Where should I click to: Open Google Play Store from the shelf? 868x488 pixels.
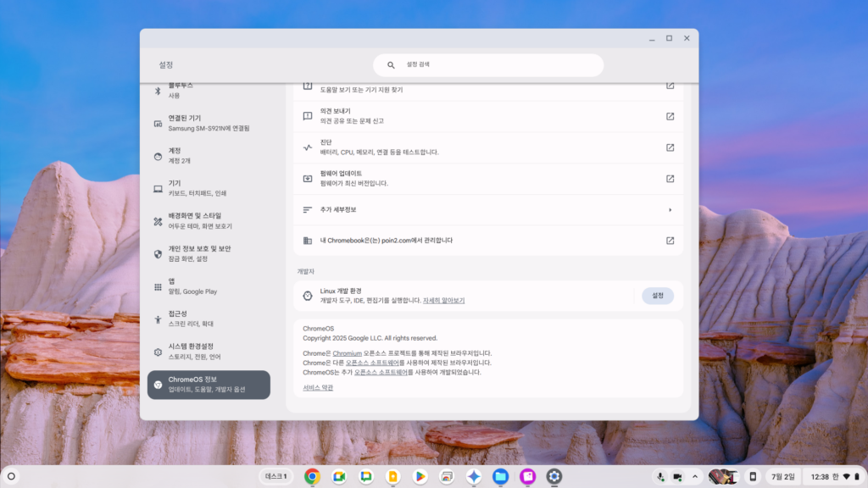420,476
